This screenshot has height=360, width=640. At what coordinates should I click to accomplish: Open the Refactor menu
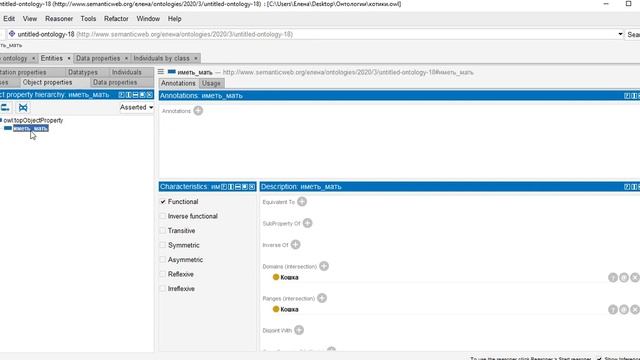(x=116, y=19)
